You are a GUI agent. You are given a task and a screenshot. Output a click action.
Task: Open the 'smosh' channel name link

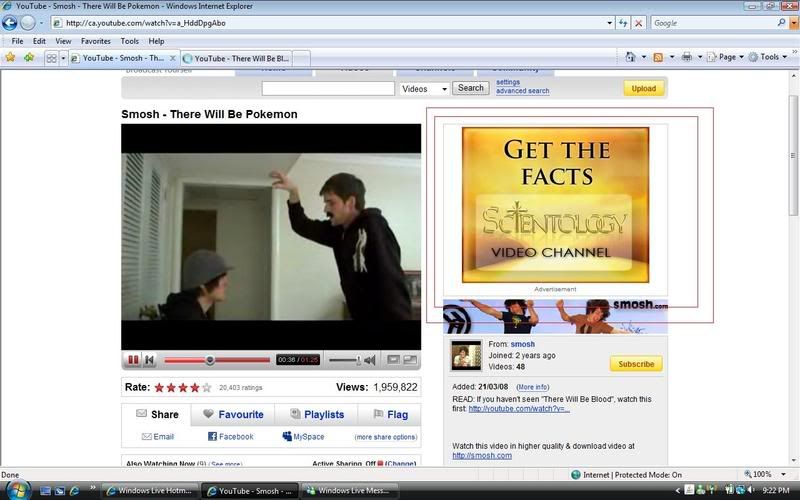pyautogui.click(x=522, y=344)
